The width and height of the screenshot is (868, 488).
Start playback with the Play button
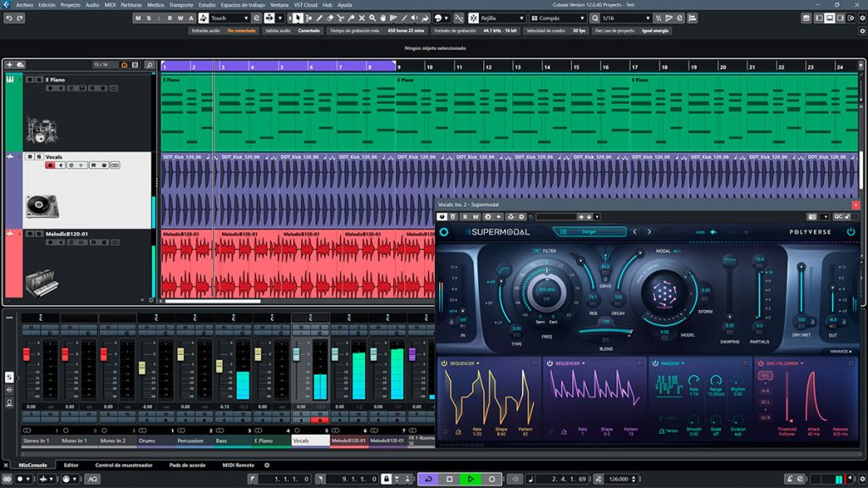coord(470,480)
